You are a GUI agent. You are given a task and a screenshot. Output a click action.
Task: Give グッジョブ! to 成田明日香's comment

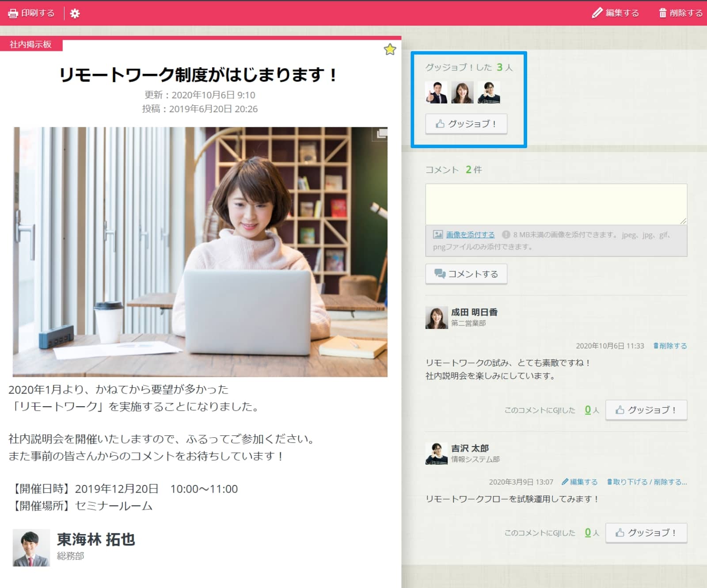[646, 410]
